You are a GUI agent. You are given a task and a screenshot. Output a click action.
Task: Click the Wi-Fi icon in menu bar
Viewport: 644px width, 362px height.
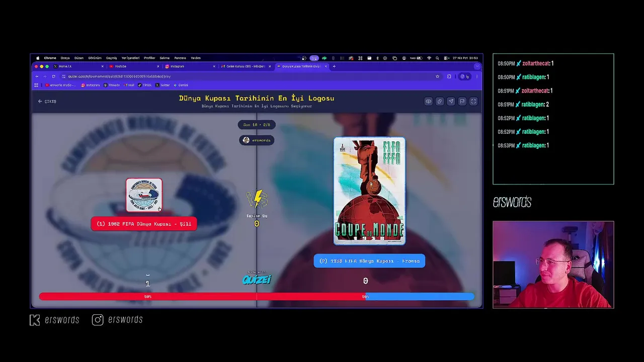pos(429,58)
